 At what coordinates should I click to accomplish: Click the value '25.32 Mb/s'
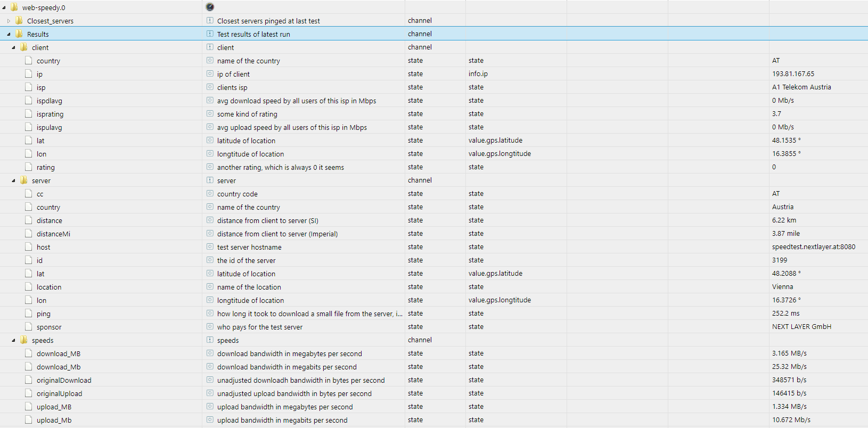[x=789, y=367]
